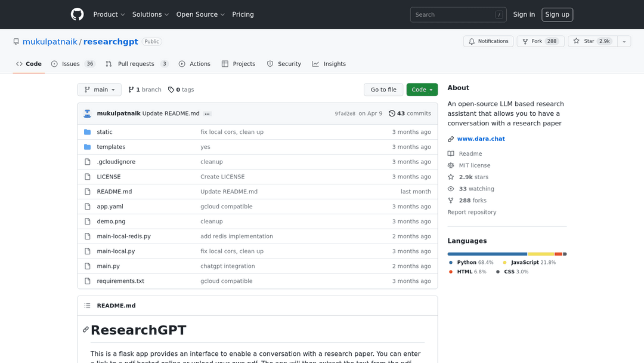Click the Notifications bell button
The height and width of the screenshot is (363, 644).
[488, 41]
